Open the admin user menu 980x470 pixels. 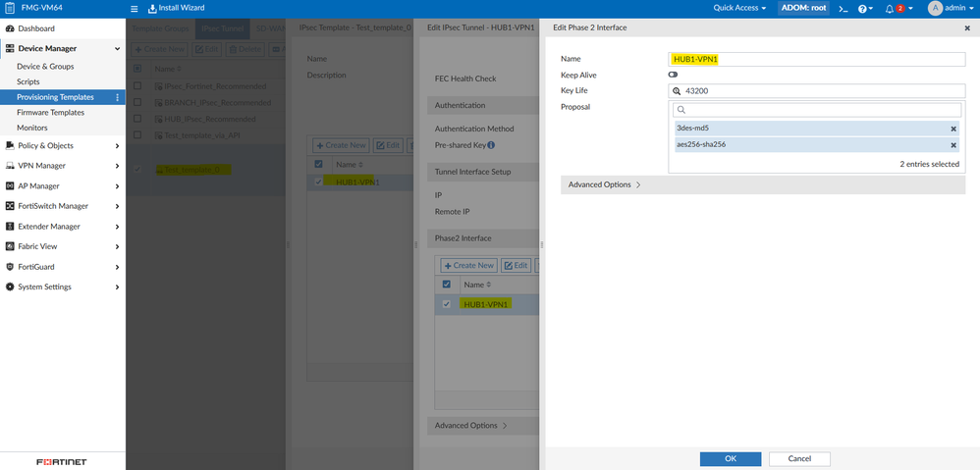click(952, 8)
